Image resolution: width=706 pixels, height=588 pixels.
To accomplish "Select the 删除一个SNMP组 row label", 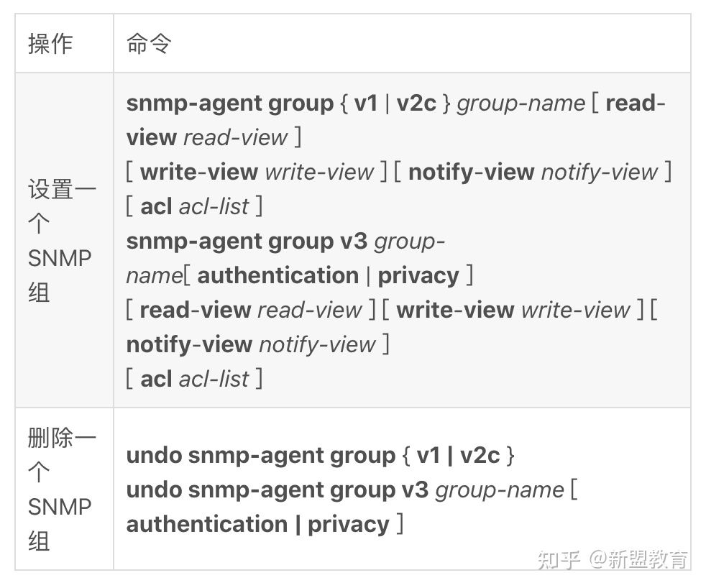I will point(60,489).
